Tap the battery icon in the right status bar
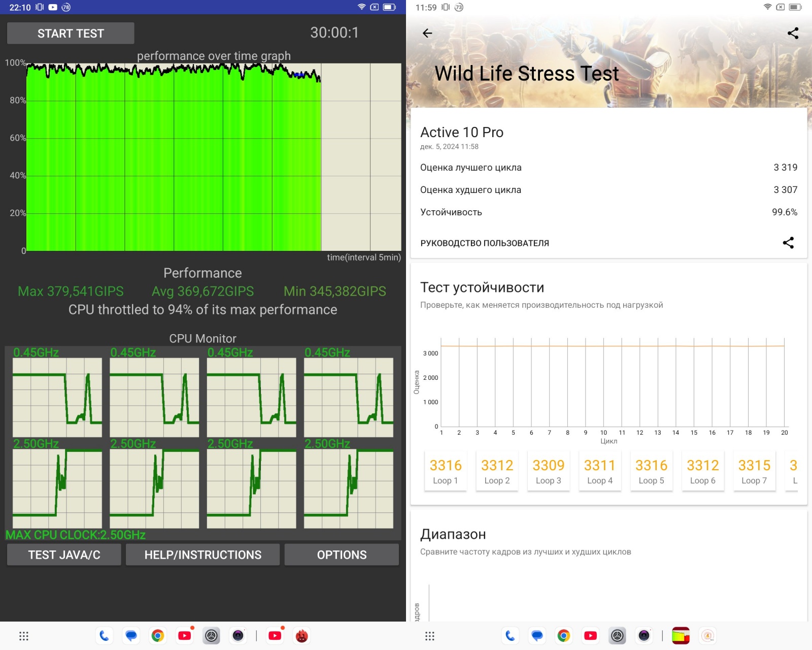The height and width of the screenshot is (650, 812). (x=795, y=7)
